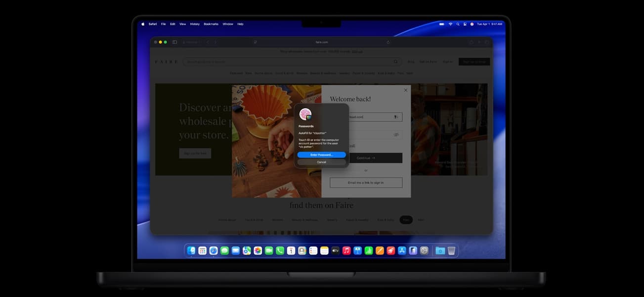This screenshot has height=297, width=644.
Task: Close the Welcome back sign-in modal
Action: click(406, 90)
